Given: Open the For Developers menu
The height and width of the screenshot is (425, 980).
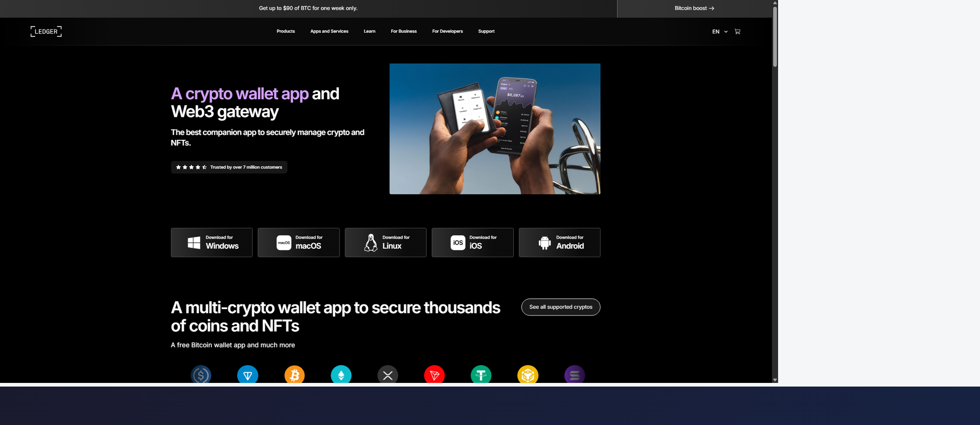Looking at the screenshot, I should click(447, 31).
